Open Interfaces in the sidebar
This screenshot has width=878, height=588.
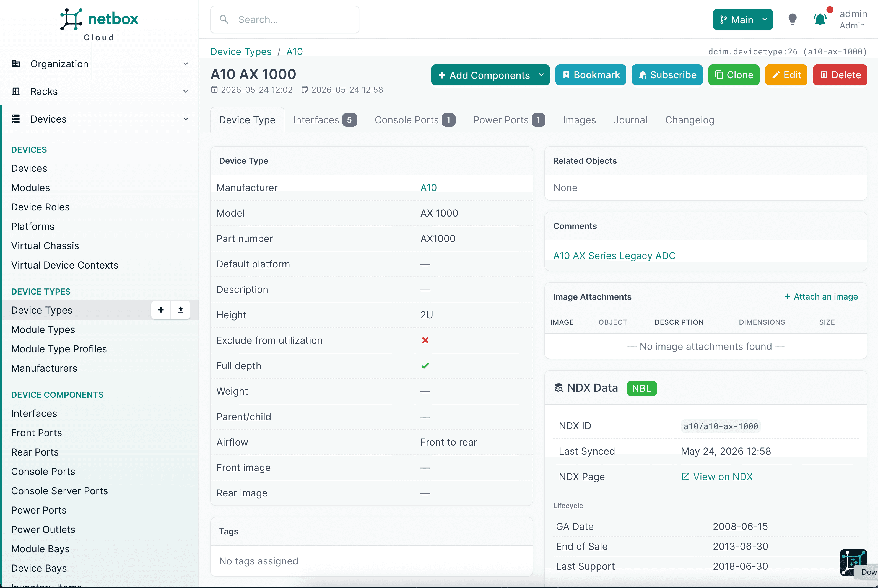[34, 413]
